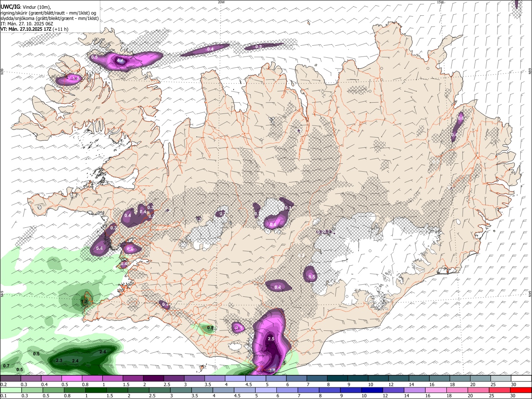
Task: Click the '0.6' snow value in the central highlands
Action: (273, 224)
